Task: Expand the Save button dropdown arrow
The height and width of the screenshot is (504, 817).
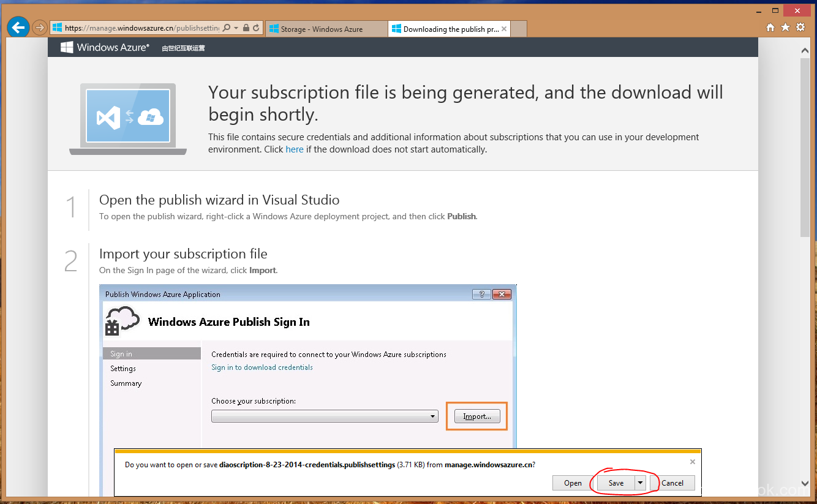Action: point(640,483)
